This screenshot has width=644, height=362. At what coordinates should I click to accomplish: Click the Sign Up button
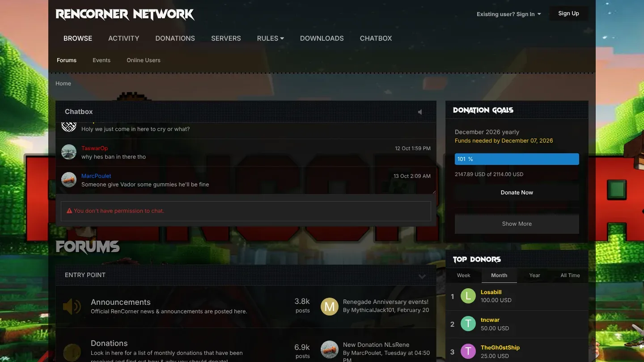[569, 13]
